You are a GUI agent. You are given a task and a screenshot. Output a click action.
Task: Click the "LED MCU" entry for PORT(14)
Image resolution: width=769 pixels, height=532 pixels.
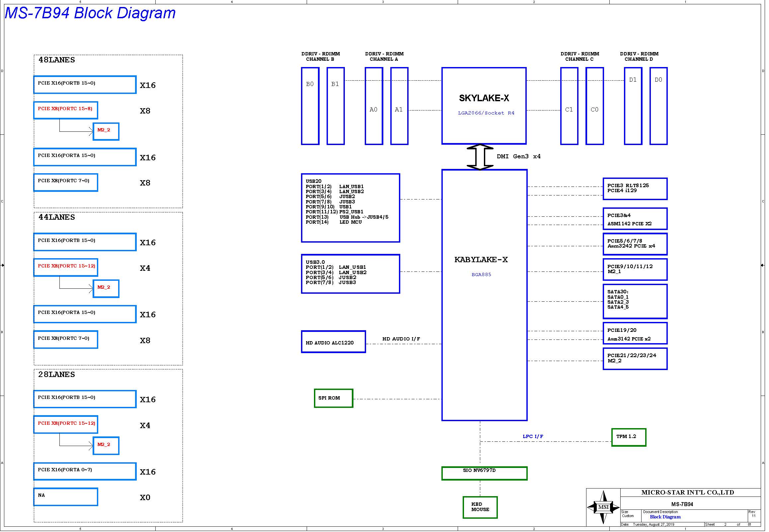click(351, 222)
